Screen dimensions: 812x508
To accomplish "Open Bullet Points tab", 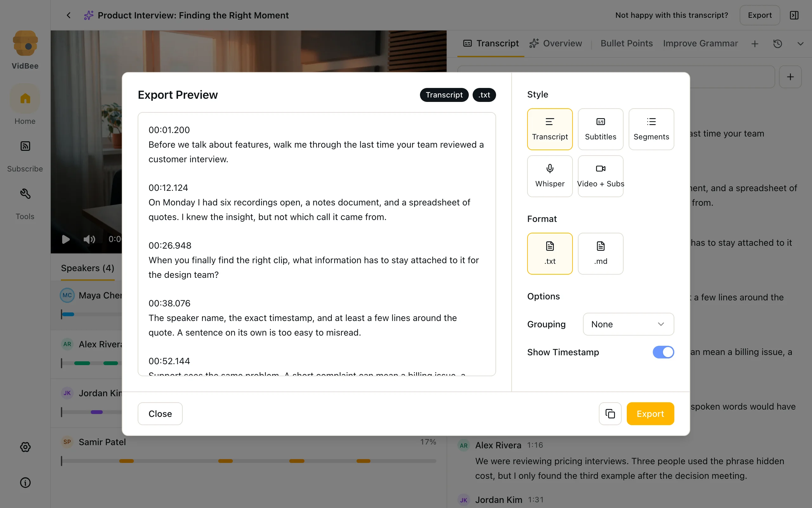I will pyautogui.click(x=626, y=44).
